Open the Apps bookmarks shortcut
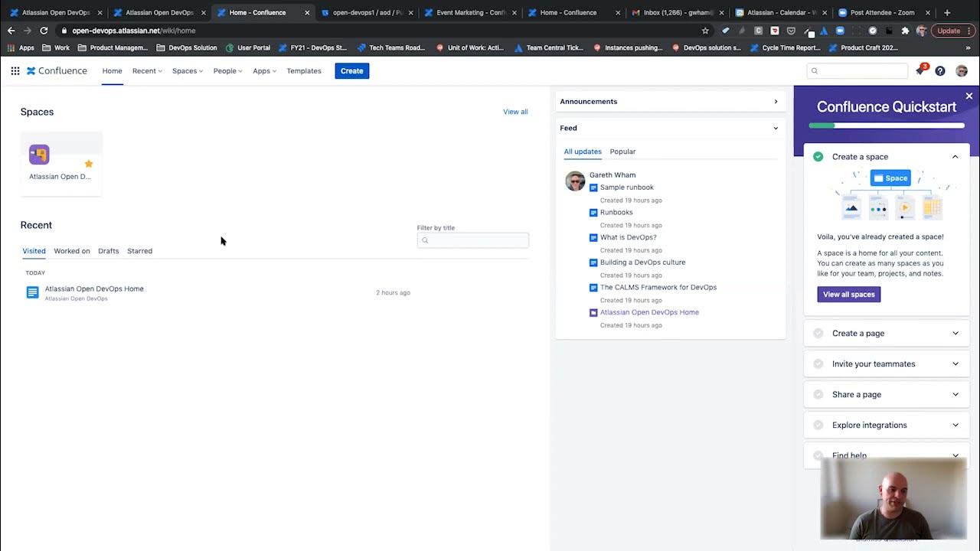 [21, 47]
